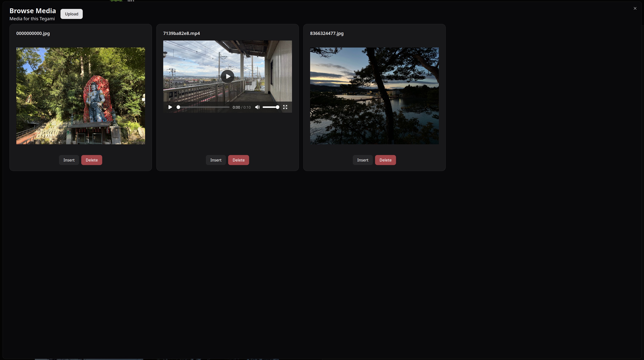Insert 0000000000.jpg into the Tegami
Viewport: 644px width, 360px height.
tap(69, 160)
